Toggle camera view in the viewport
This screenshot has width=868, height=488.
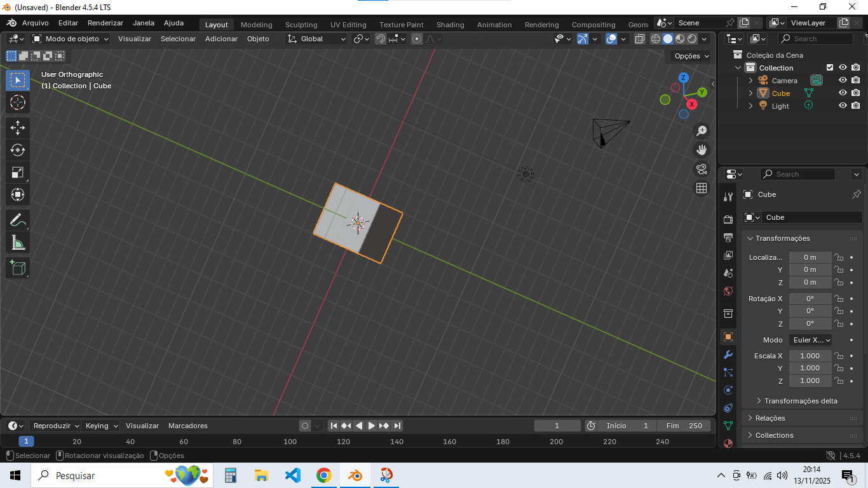702,169
